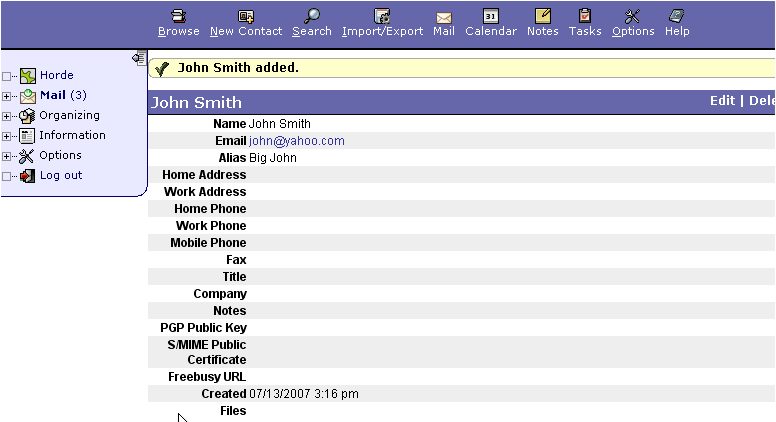The height and width of the screenshot is (422, 776).
Task: Open the New Contact icon
Action: coord(246,15)
